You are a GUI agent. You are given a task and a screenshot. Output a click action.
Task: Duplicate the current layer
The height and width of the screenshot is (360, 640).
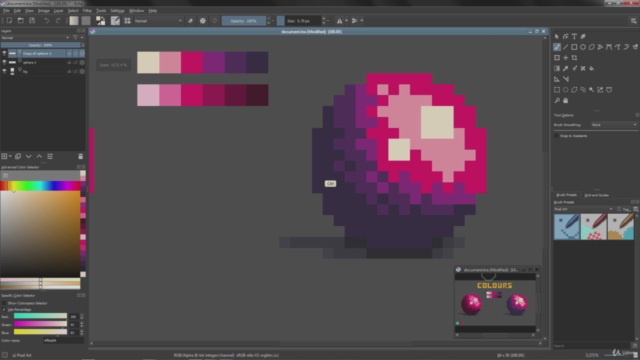pyautogui.click(x=18, y=156)
